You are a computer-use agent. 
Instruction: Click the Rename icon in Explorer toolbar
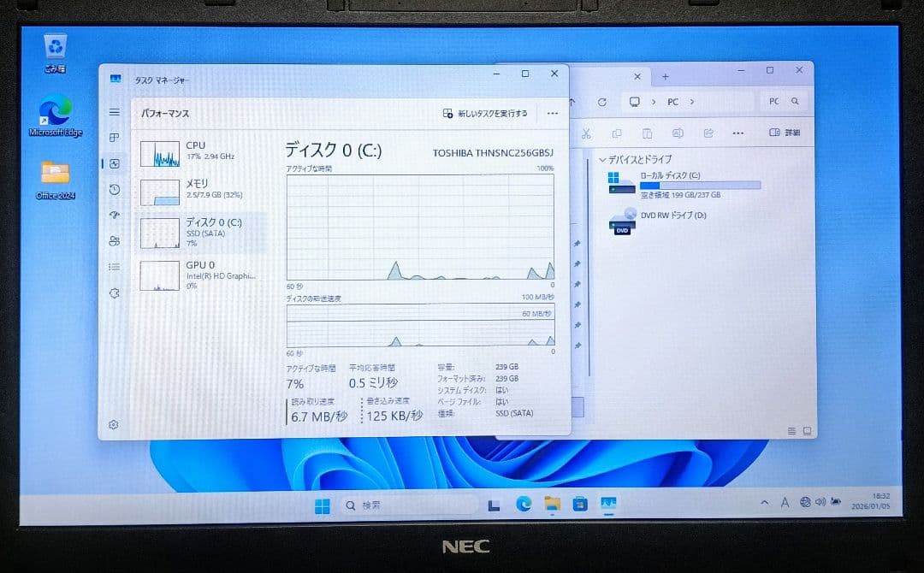678,133
